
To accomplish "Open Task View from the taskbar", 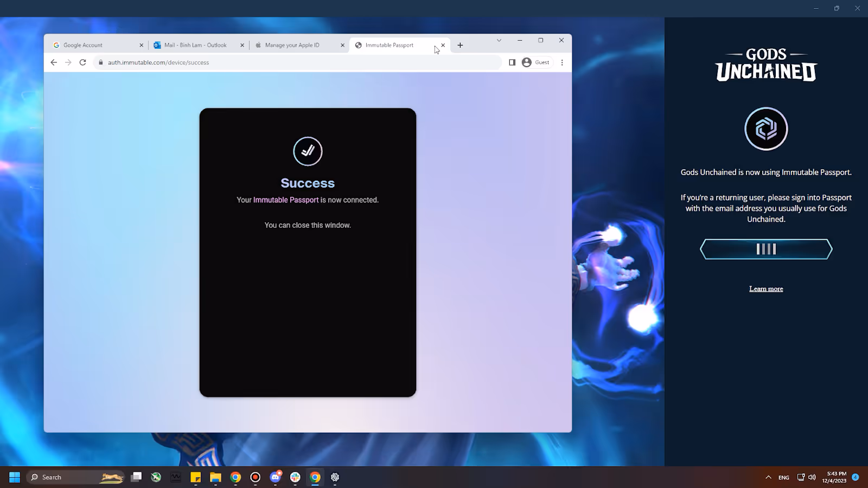I will click(x=136, y=477).
